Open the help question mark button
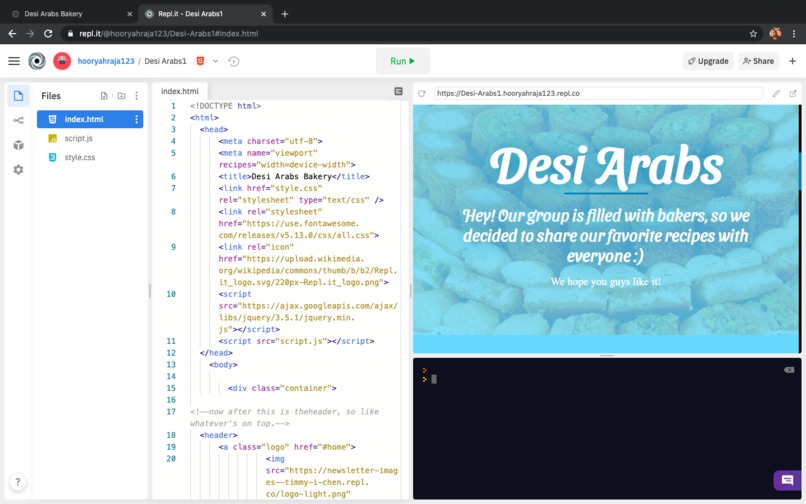806x504 pixels. click(x=18, y=482)
